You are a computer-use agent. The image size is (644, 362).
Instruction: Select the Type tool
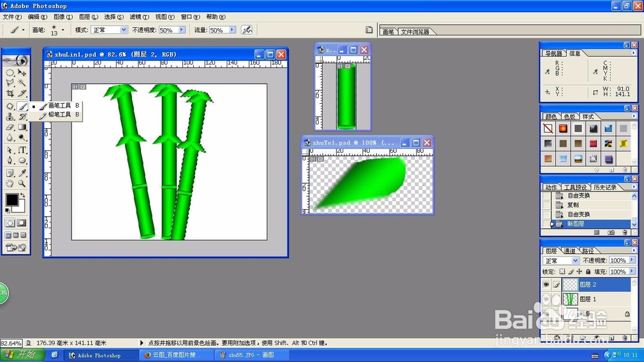(x=22, y=150)
